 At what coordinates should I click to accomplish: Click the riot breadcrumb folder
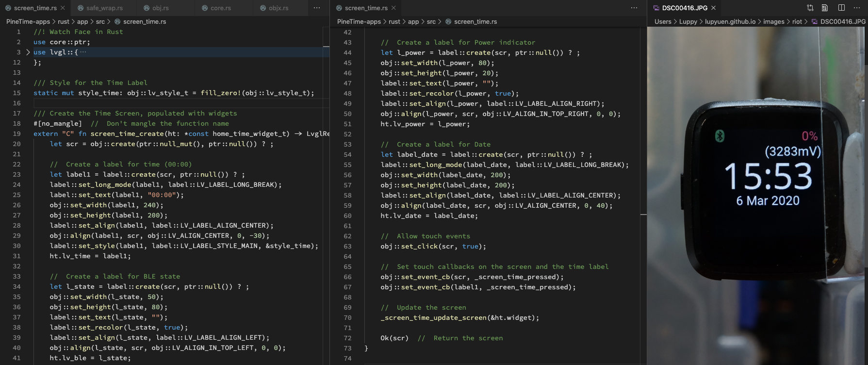[x=797, y=21]
